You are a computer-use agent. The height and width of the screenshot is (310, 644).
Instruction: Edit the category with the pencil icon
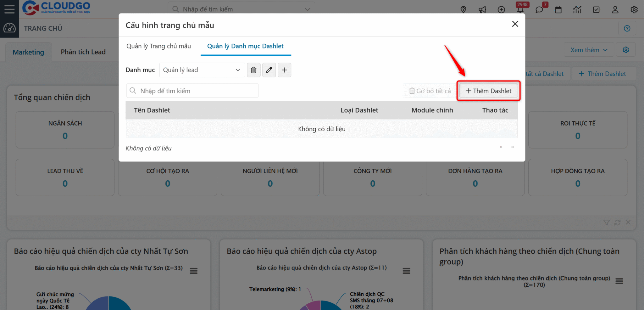269,70
